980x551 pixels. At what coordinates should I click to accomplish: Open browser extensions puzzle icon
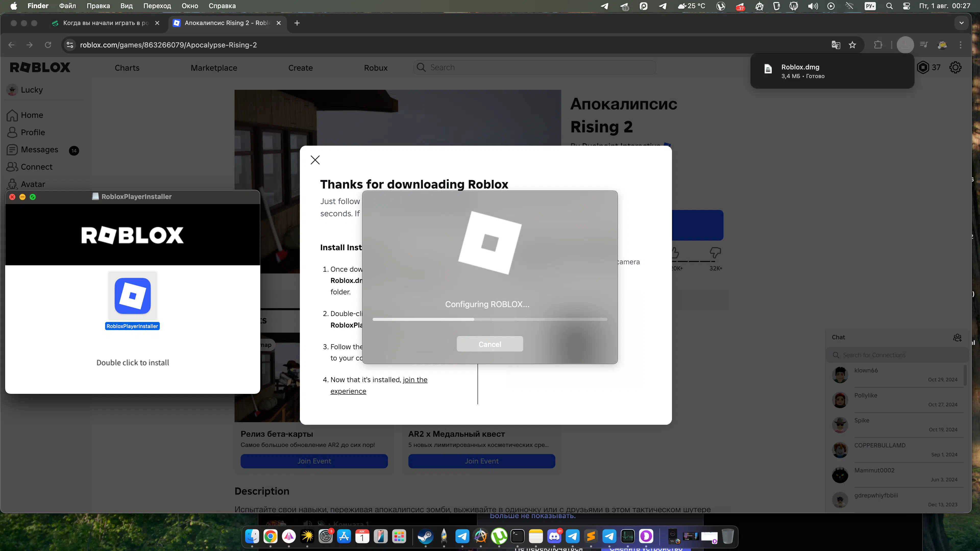(878, 45)
